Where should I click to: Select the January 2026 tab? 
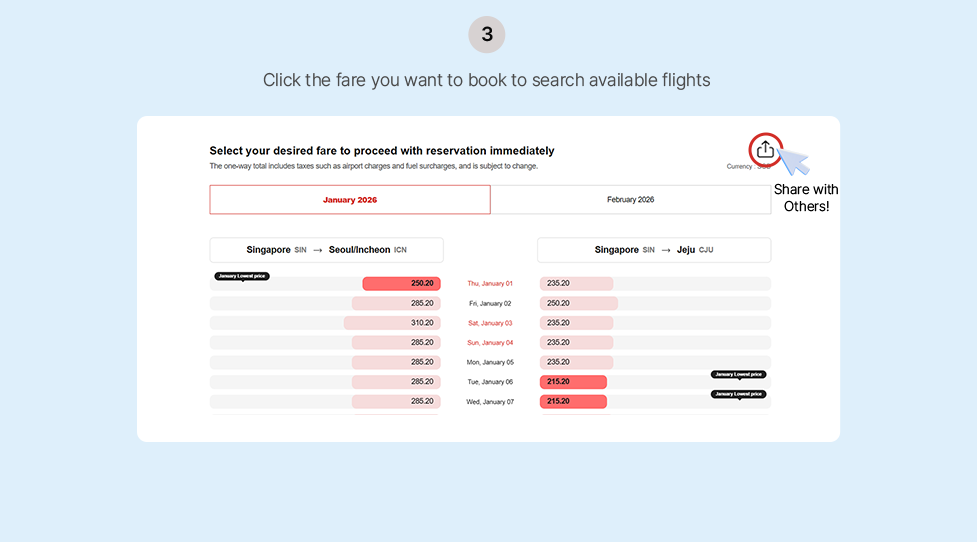tap(350, 200)
